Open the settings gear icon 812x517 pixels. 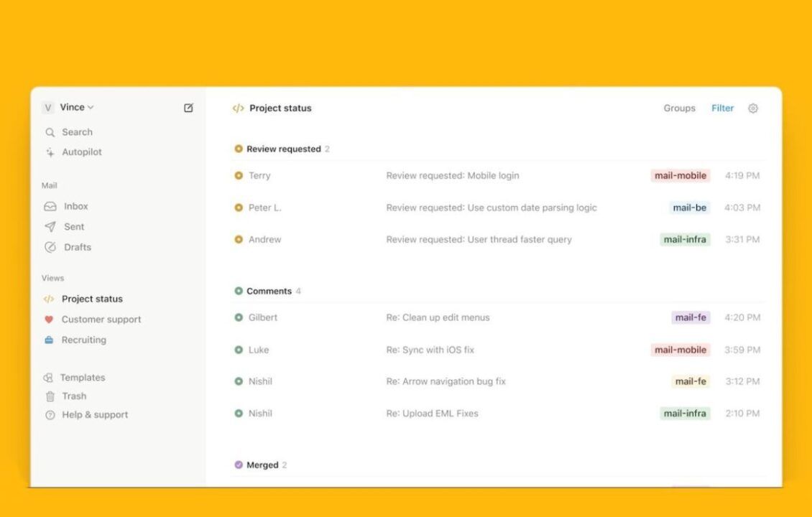tap(752, 108)
